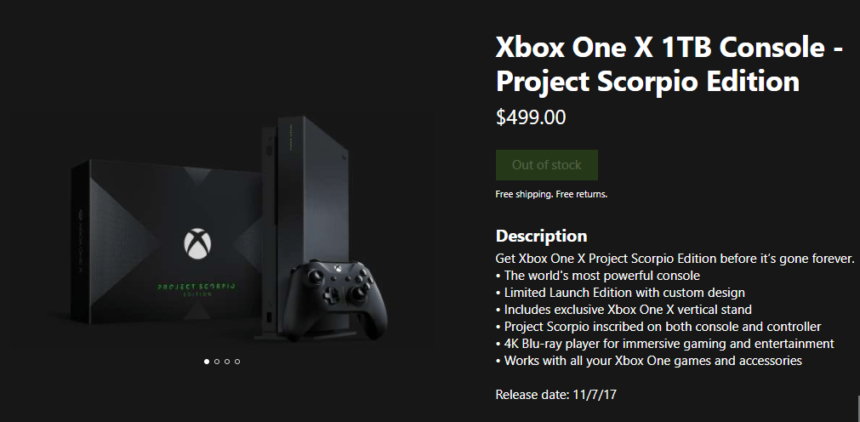
Task: Click the Out of stock button
Action: (x=546, y=165)
